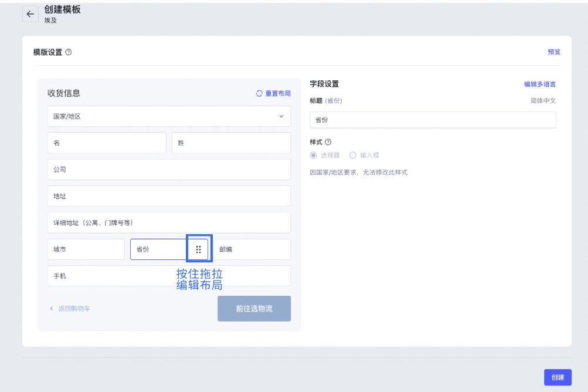This screenshot has width=588, height=392.
Task: Select the 姓 field in layout
Action: pyautogui.click(x=231, y=143)
